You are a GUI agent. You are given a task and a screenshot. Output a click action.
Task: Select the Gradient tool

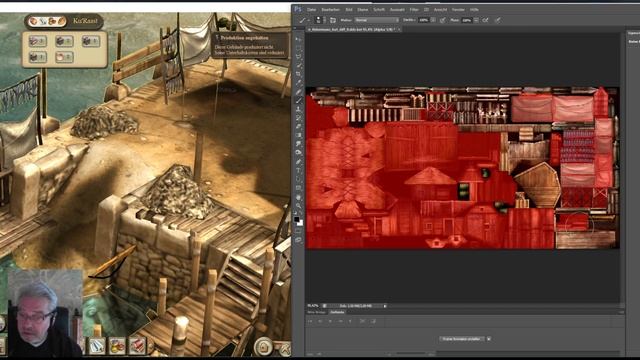pos(298,135)
